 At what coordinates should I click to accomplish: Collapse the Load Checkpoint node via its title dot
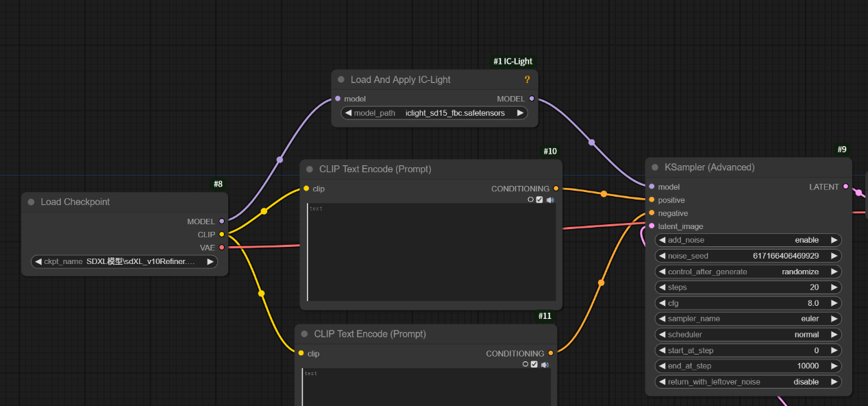(x=31, y=202)
